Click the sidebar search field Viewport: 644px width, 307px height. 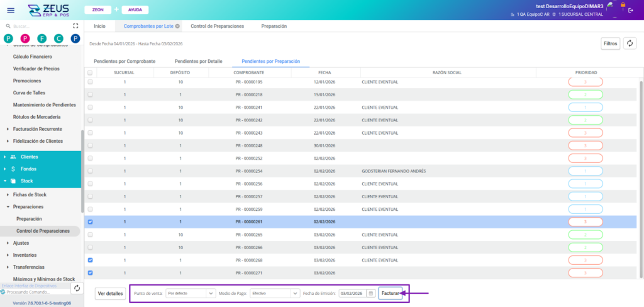38,26
